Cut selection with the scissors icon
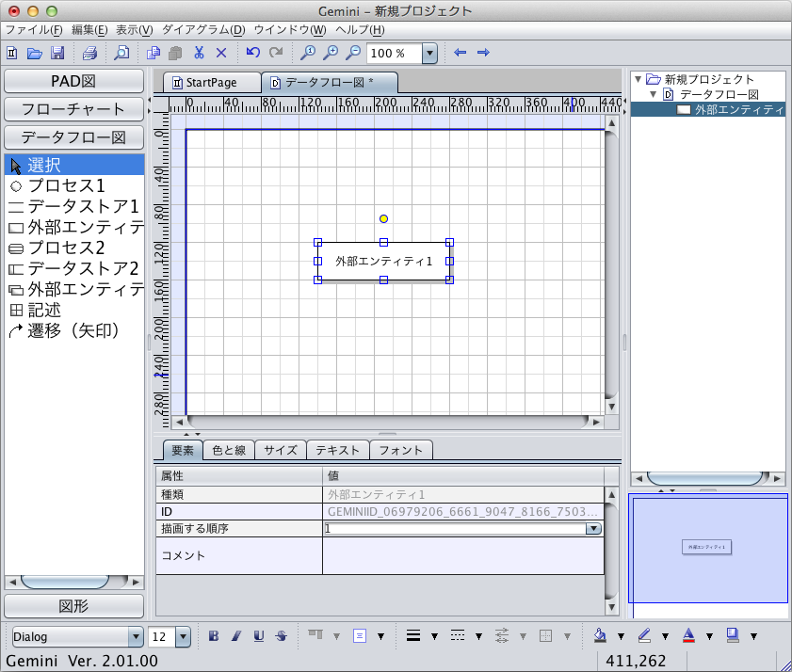This screenshot has height=672, width=792. (x=199, y=53)
